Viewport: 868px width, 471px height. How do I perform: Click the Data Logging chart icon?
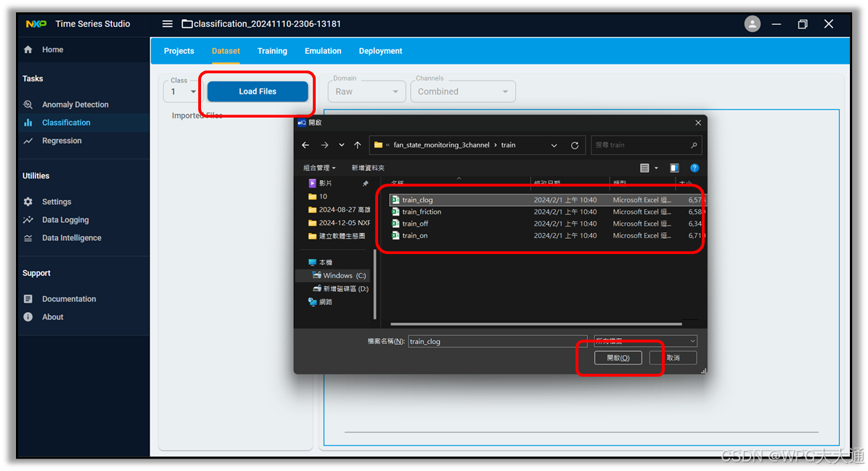(28, 220)
